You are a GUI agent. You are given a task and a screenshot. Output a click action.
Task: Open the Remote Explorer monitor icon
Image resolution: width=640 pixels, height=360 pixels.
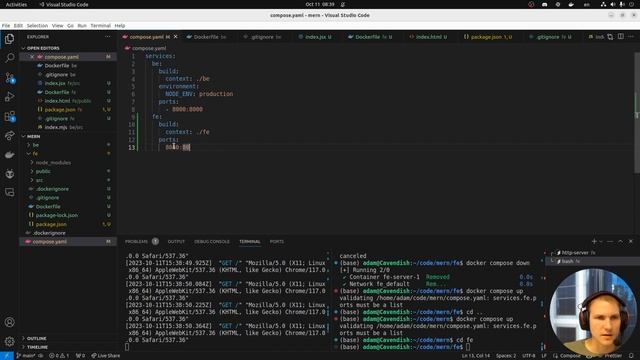tap(9, 192)
